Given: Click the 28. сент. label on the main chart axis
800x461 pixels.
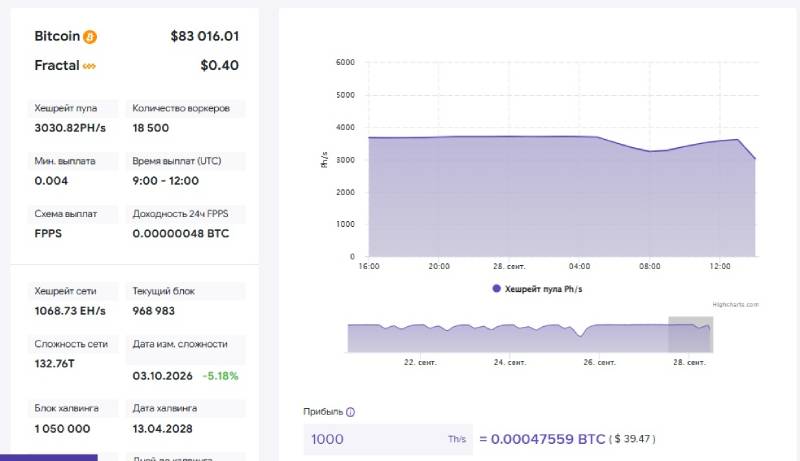Looking at the screenshot, I should (x=509, y=266).
